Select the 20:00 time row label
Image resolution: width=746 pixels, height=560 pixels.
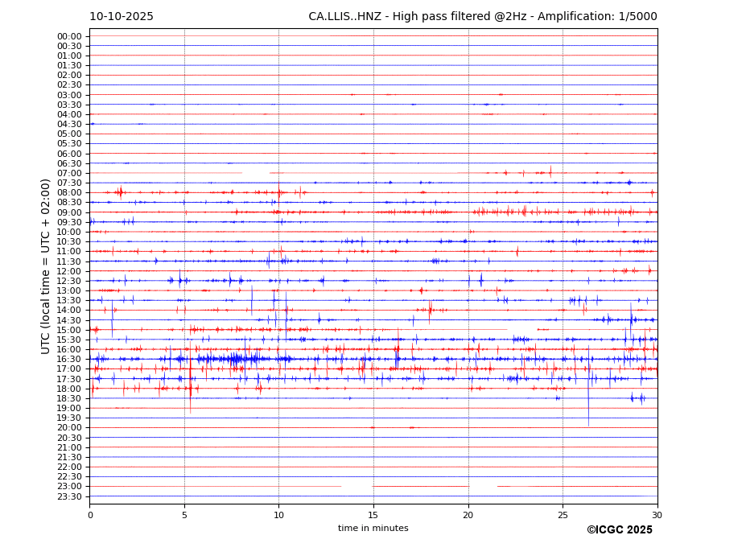(68, 428)
